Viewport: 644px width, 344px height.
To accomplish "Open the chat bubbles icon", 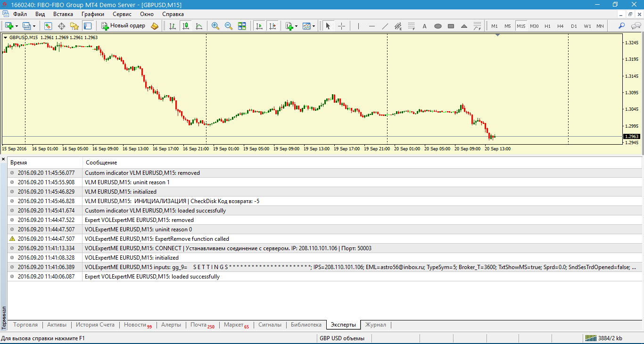I will point(635,26).
